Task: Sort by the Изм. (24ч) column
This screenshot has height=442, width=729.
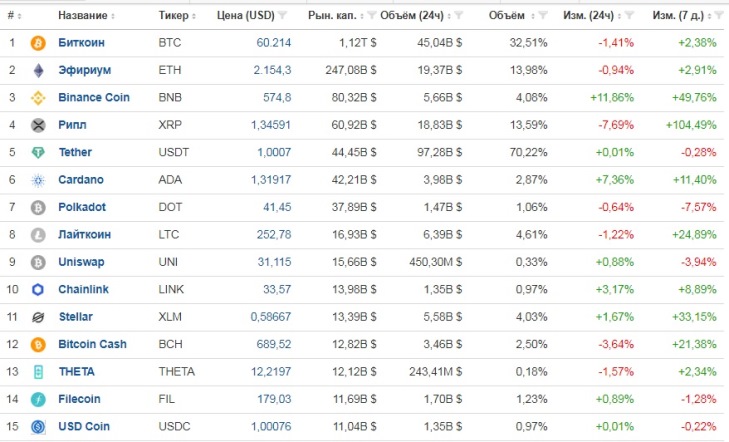Action: pos(593,16)
